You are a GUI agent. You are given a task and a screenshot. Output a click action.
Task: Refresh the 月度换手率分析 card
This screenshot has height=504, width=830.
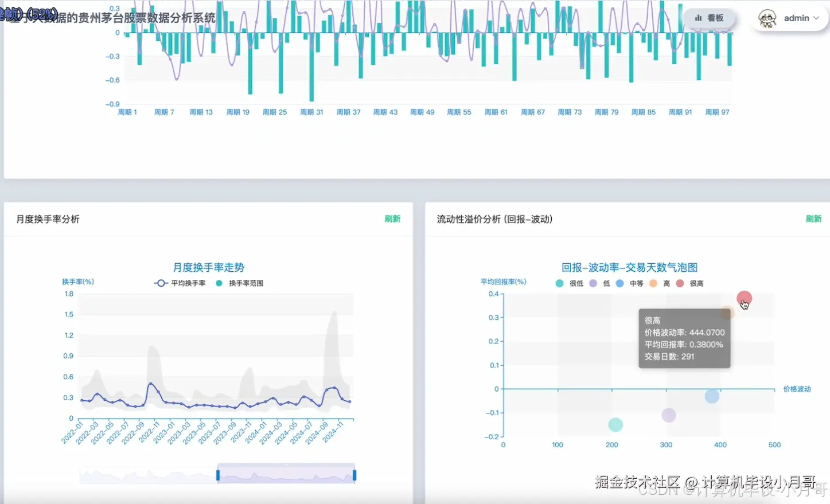click(392, 219)
